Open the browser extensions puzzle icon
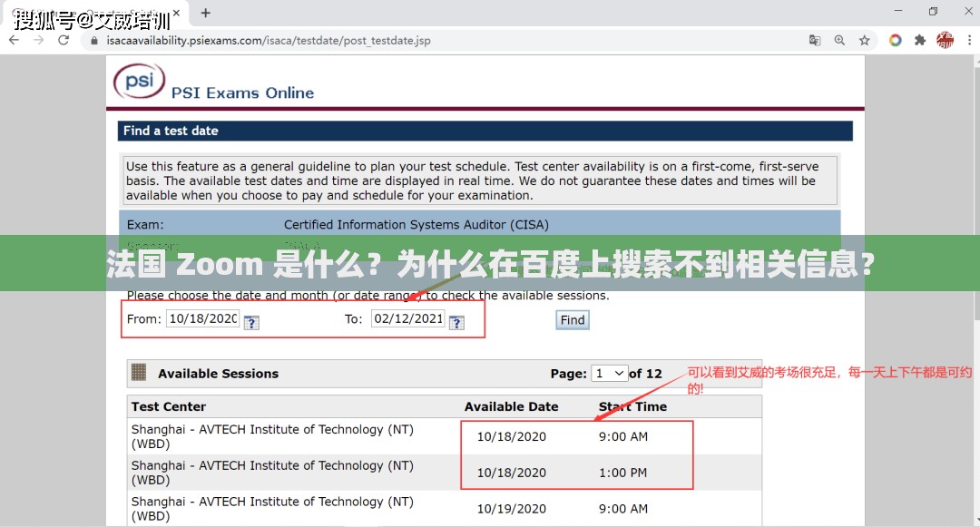This screenshot has height=527, width=980. coord(918,40)
